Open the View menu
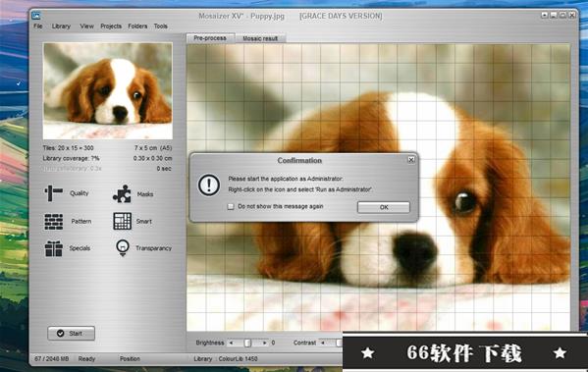Image resolution: width=588 pixels, height=372 pixels. point(86,27)
